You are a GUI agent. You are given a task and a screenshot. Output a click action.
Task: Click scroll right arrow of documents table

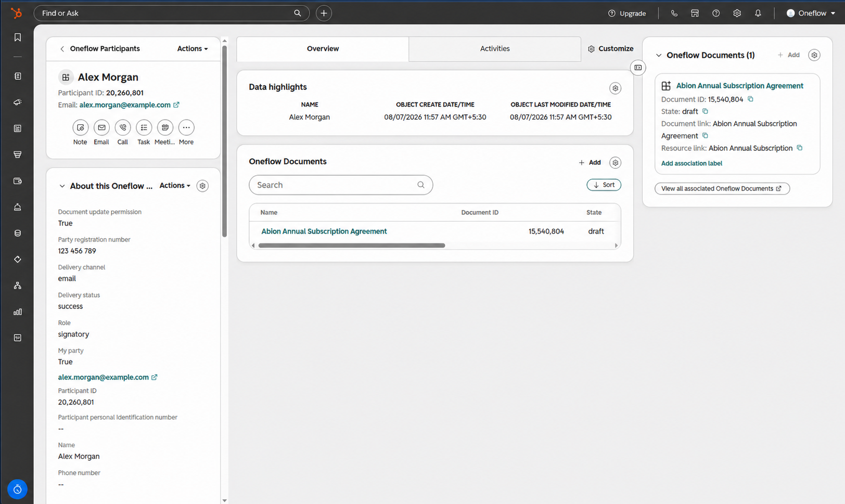(617, 245)
